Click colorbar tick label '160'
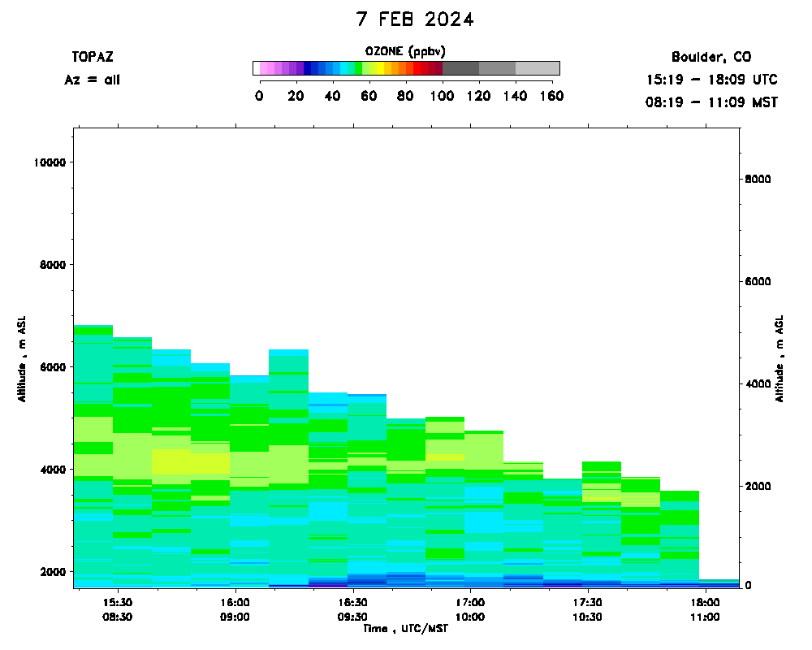 pos(551,96)
